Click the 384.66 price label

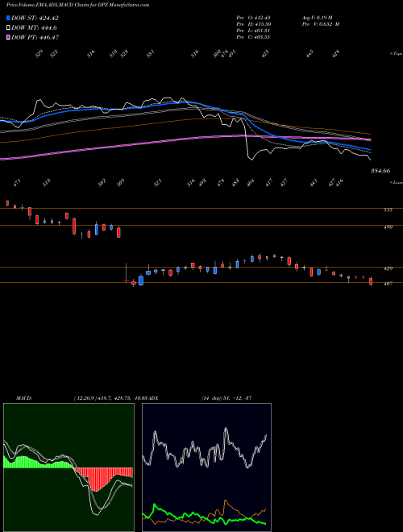(380, 171)
